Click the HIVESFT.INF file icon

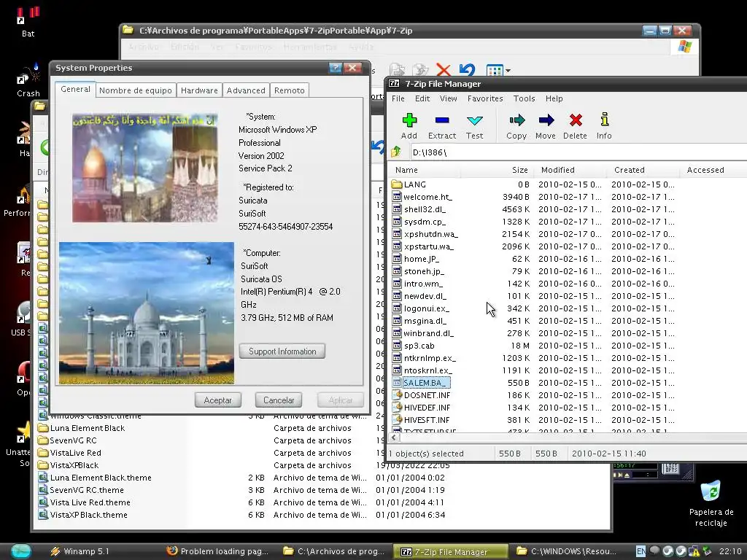pyautogui.click(x=397, y=419)
